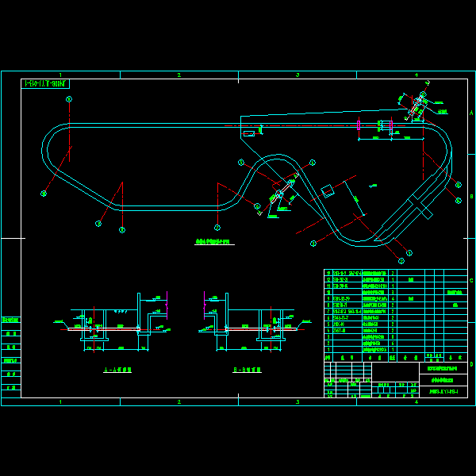Select row zone letter A on right border
The height and width of the screenshot is (476, 476).
[471, 113]
